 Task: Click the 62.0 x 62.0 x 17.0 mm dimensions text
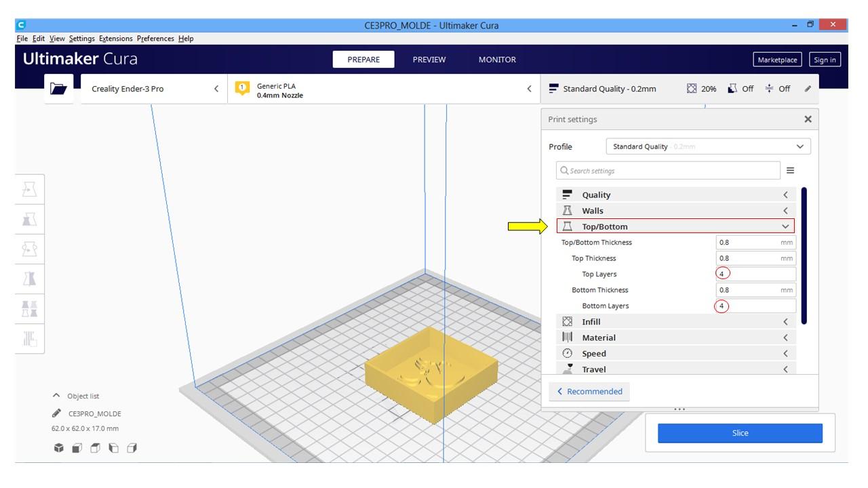click(85, 428)
